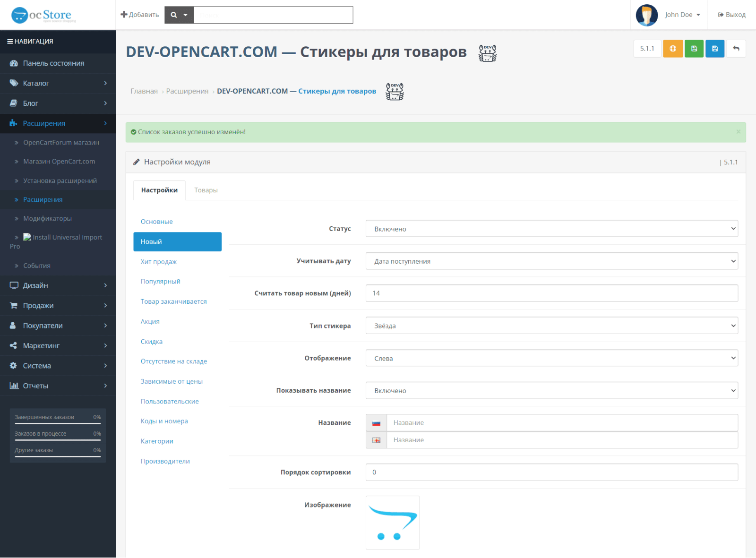Click the blue save icon button
756x558 pixels.
click(x=715, y=49)
